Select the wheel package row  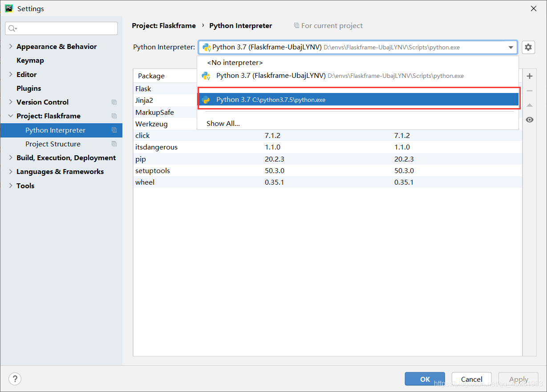point(328,182)
